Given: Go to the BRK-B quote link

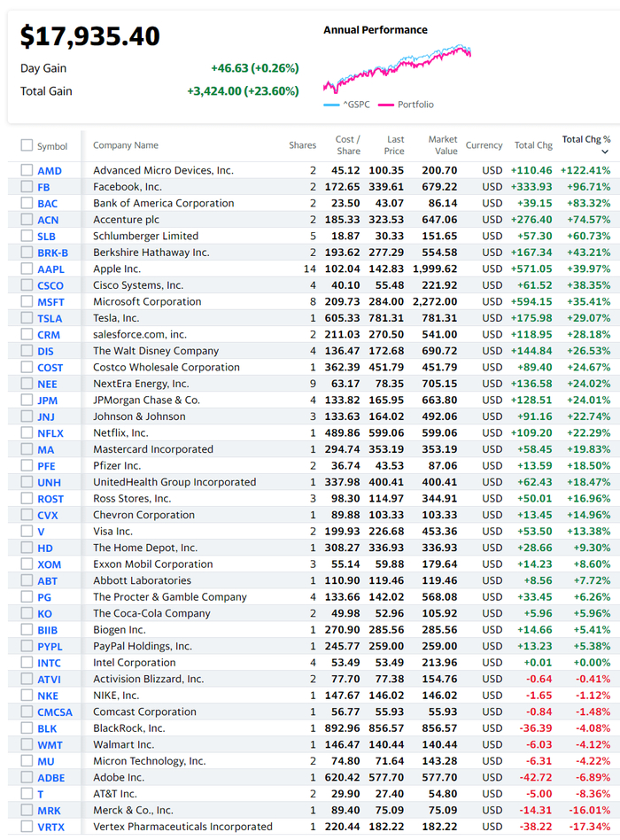Looking at the screenshot, I should click(52, 253).
